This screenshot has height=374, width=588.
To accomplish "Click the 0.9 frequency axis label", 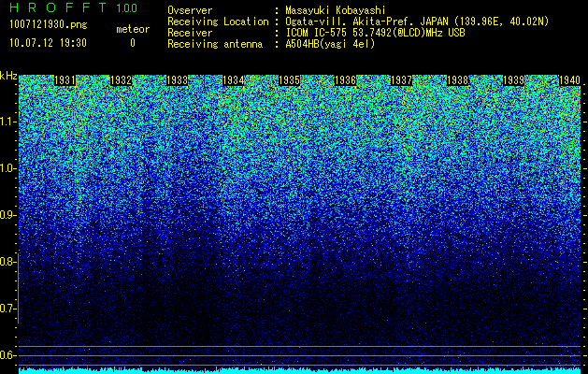I will tap(7, 215).
